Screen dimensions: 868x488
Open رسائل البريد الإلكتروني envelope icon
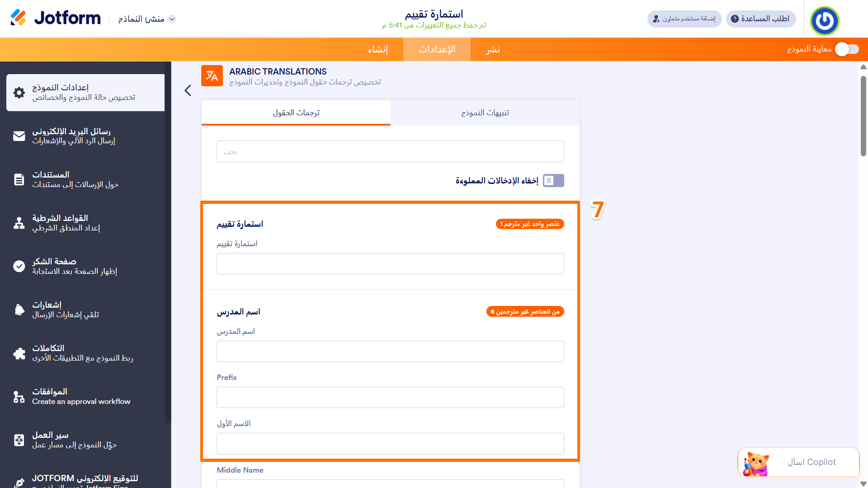click(19, 136)
